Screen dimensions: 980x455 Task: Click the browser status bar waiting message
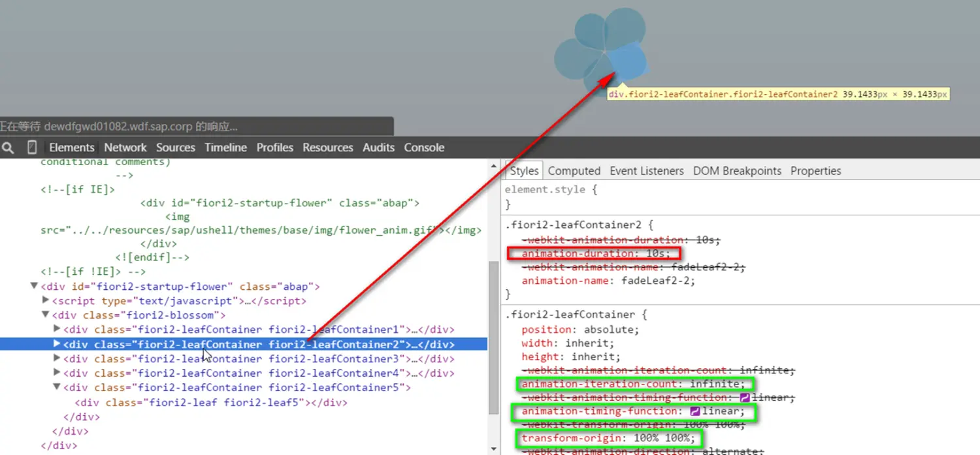tap(119, 127)
